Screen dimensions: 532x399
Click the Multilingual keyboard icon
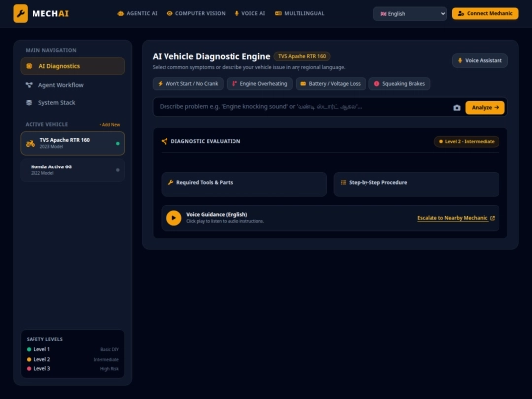click(278, 13)
